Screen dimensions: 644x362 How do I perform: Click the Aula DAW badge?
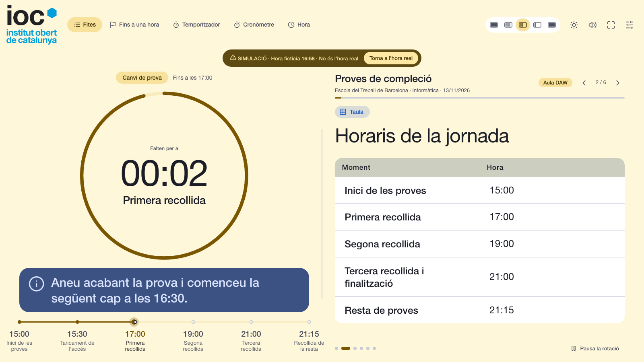(x=555, y=82)
